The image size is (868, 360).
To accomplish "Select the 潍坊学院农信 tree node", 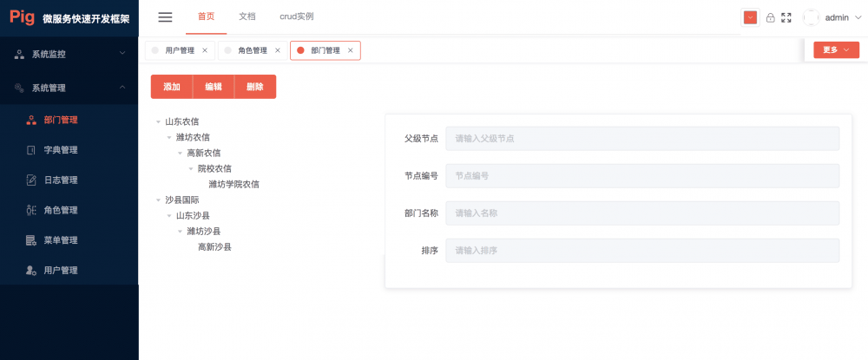I will coord(233,184).
